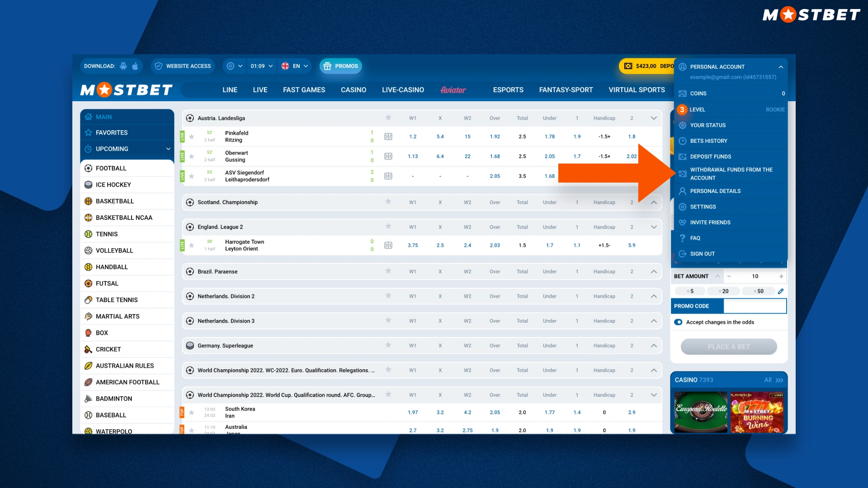Click the SIGN OUT icon
The width and height of the screenshot is (868, 488).
click(683, 254)
